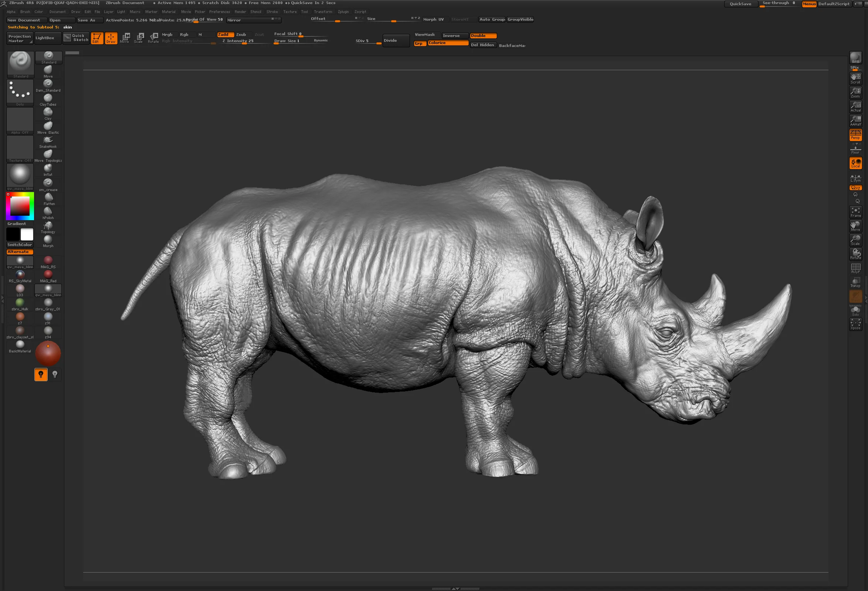868x591 pixels.
Task: Enable Zsub sculpting mode
Action: pyautogui.click(x=241, y=35)
